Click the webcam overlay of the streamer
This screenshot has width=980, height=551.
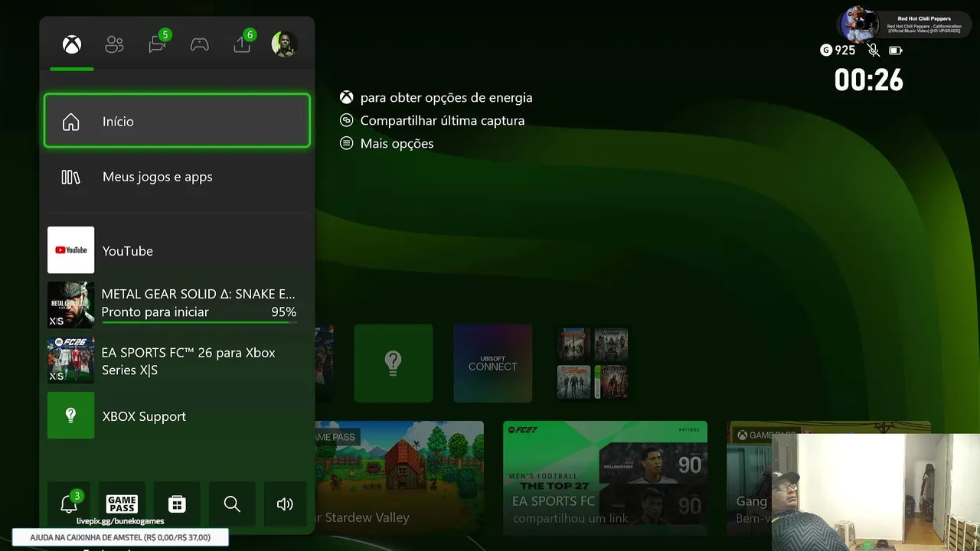click(x=876, y=492)
